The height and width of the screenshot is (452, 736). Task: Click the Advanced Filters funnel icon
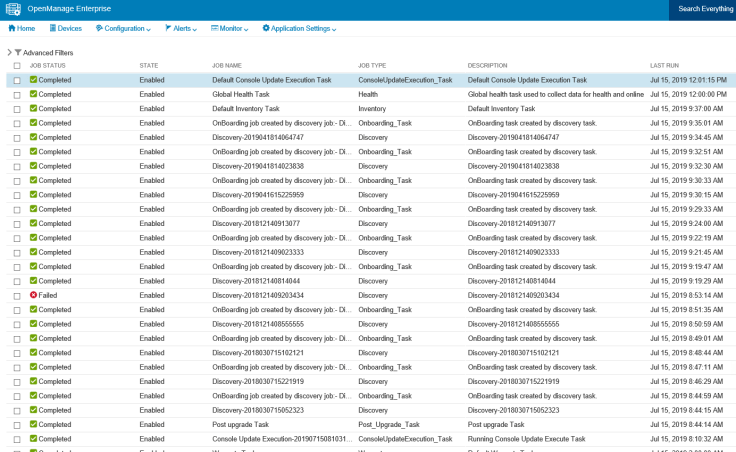pyautogui.click(x=18, y=52)
